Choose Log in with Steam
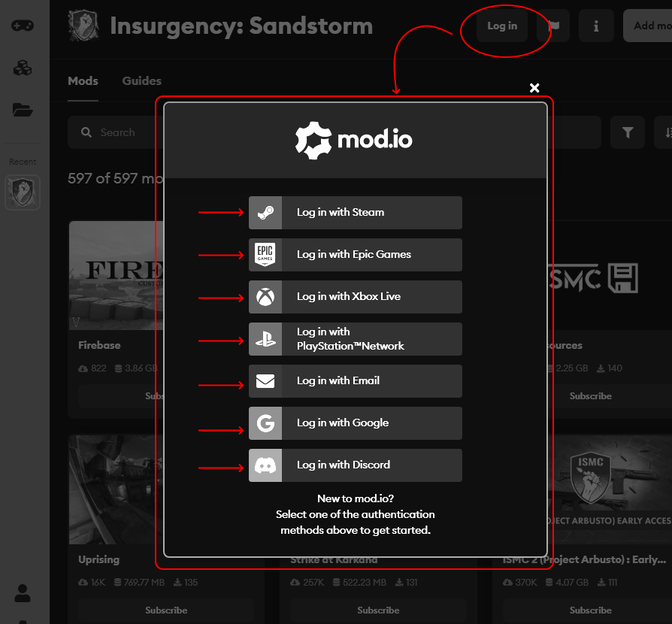Screen dimensions: 672x624 [x=356, y=213]
